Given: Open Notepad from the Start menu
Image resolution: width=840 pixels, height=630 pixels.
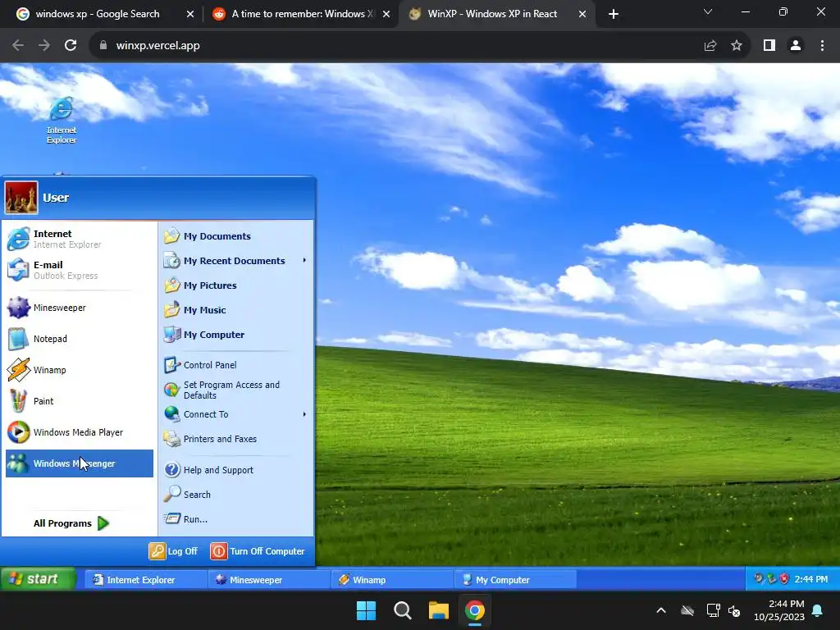Looking at the screenshot, I should 80,339.
